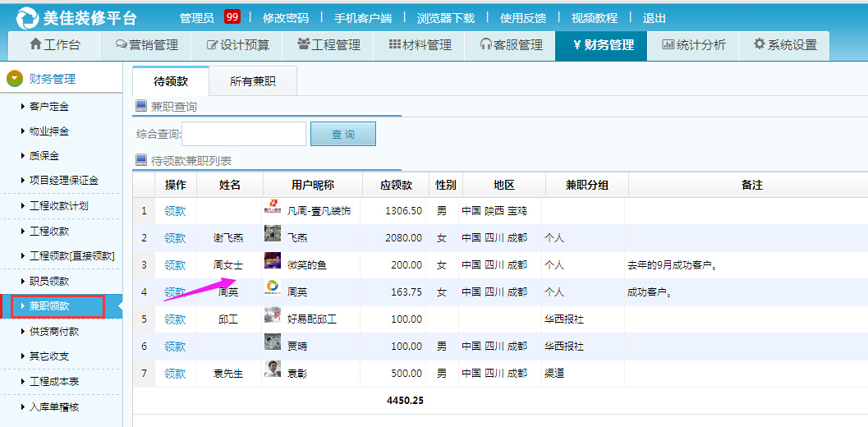Screen dimensions: 868x427
Task: Click 领款 link for 袁先生 row
Action: pyautogui.click(x=175, y=374)
